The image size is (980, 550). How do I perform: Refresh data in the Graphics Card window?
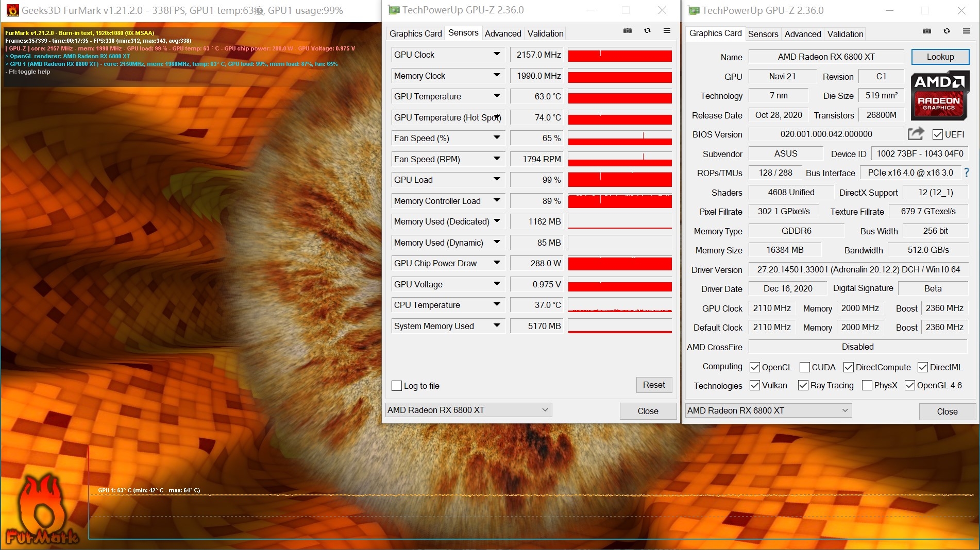pyautogui.click(x=947, y=31)
